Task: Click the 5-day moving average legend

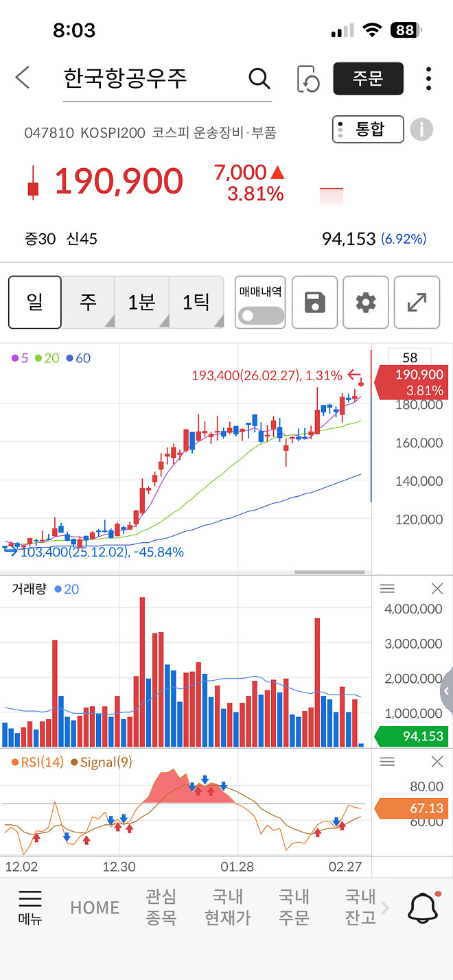Action: click(21, 358)
